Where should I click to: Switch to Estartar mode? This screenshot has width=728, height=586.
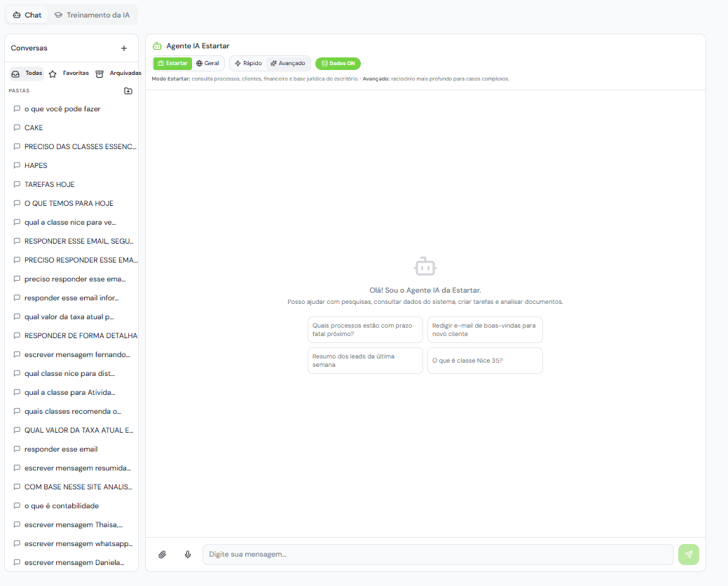pyautogui.click(x=172, y=64)
